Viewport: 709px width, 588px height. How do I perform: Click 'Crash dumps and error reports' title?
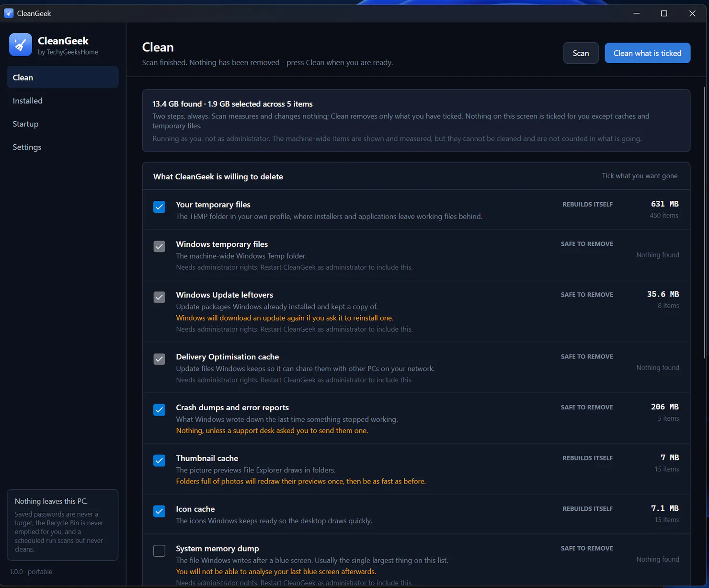point(232,407)
